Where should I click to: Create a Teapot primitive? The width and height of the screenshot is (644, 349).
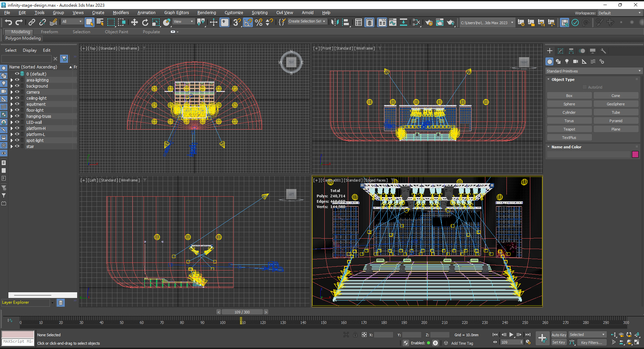(x=569, y=129)
